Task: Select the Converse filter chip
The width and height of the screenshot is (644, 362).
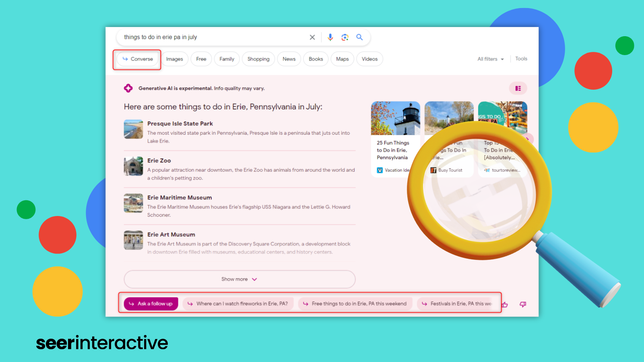Action: click(138, 59)
